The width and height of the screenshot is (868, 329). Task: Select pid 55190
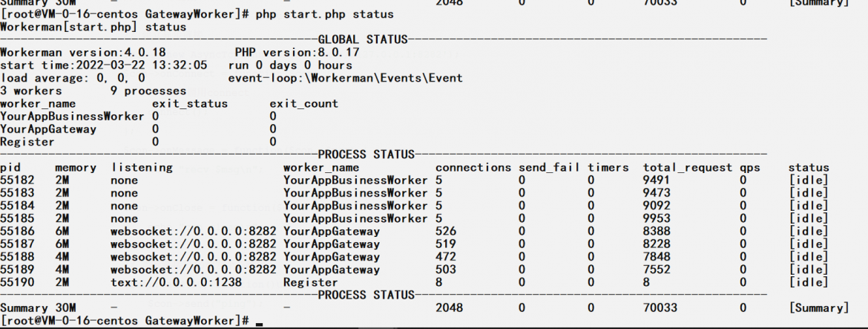17,282
